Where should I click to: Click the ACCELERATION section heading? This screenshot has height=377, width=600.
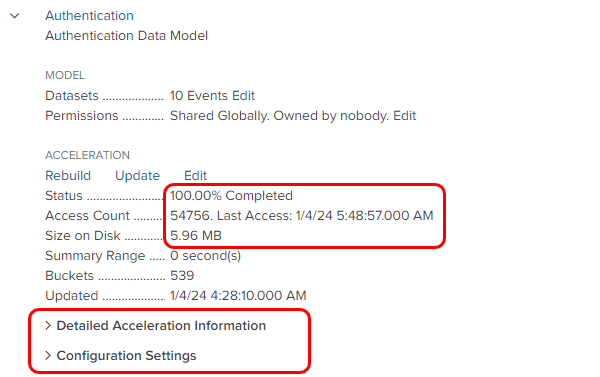click(88, 155)
